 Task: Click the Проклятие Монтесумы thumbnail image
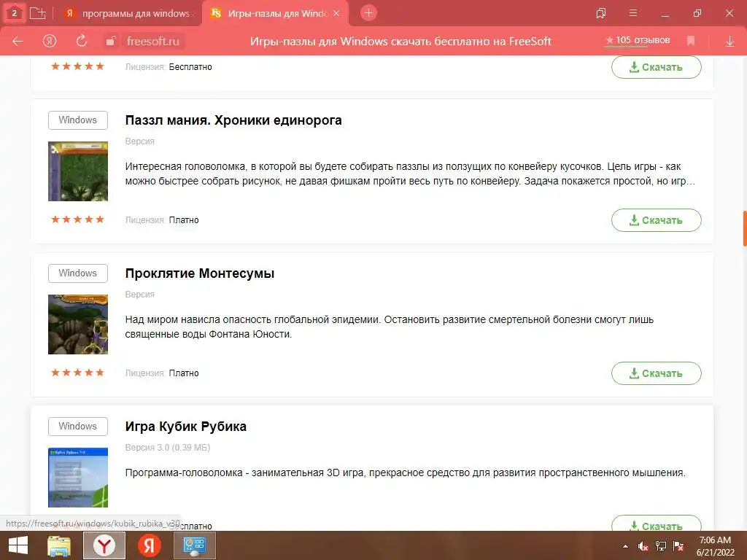tap(77, 324)
